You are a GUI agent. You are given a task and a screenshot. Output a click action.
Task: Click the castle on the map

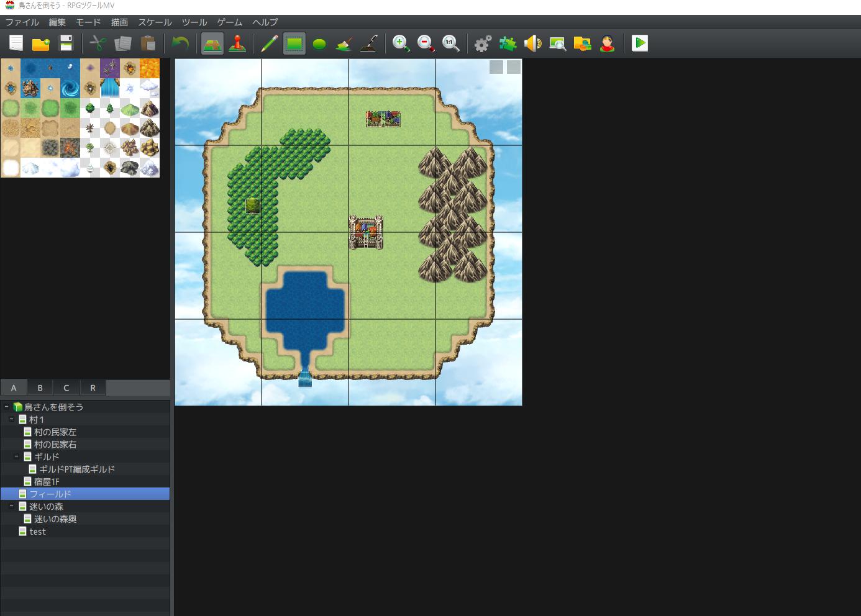pos(366,232)
